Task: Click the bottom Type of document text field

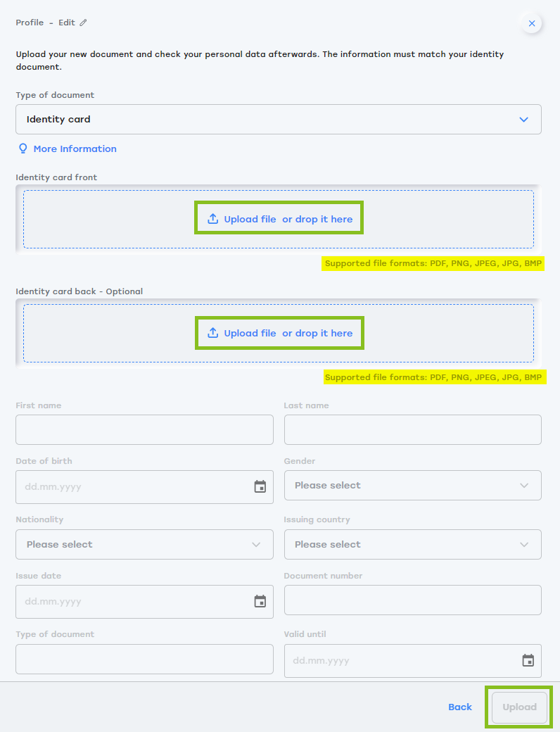Action: [144, 659]
